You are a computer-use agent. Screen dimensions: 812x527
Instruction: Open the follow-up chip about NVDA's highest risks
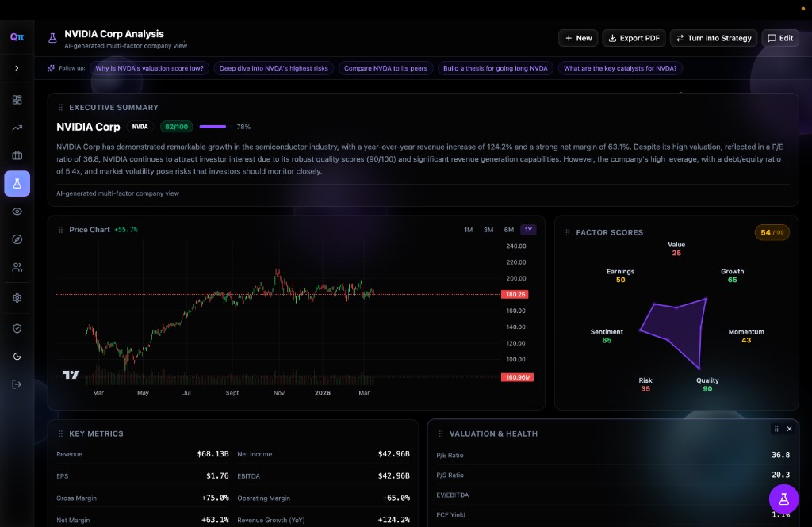click(274, 68)
